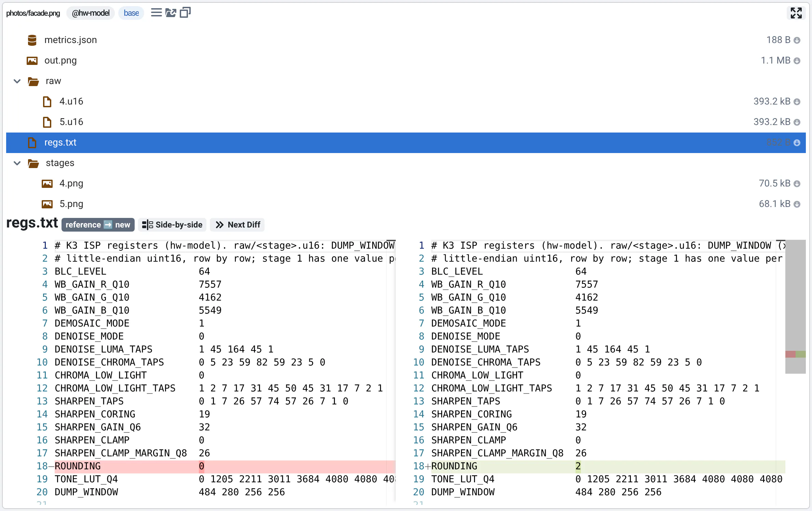Click added value 2 on ROUNDING line
The image size is (812, 511).
(x=578, y=466)
